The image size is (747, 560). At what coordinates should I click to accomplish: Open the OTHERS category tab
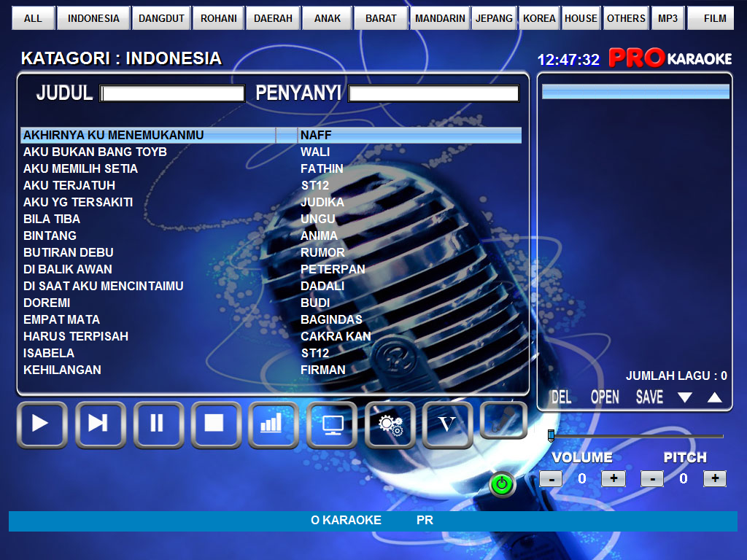(626, 18)
